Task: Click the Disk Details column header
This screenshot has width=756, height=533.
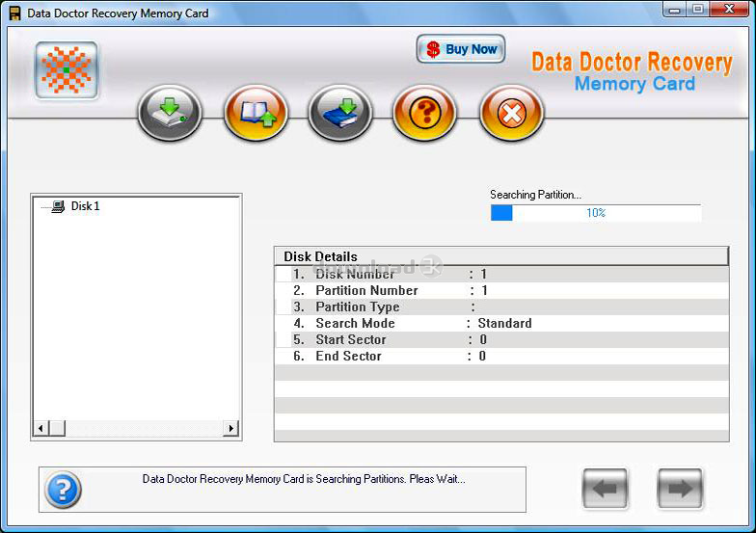Action: pos(500,256)
